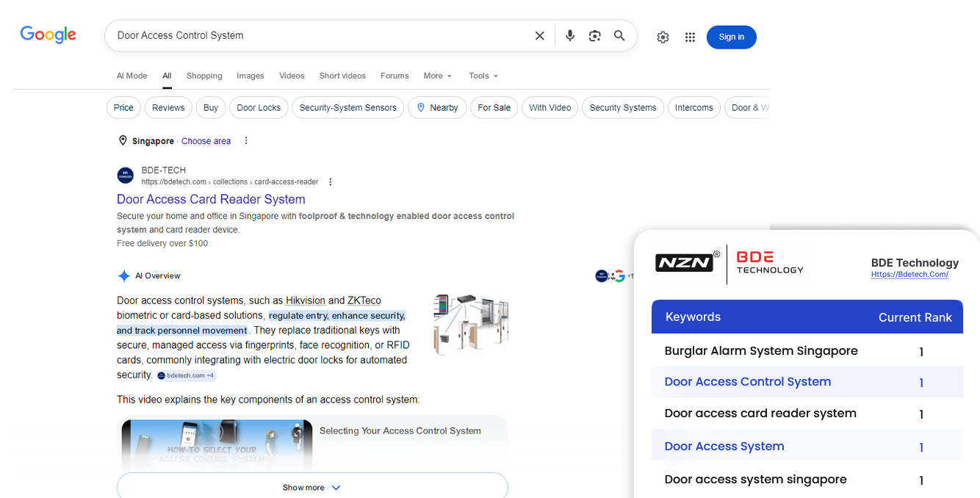Click the NZN logo in rank card
The height and width of the screenshot is (498, 980).
tap(687, 262)
